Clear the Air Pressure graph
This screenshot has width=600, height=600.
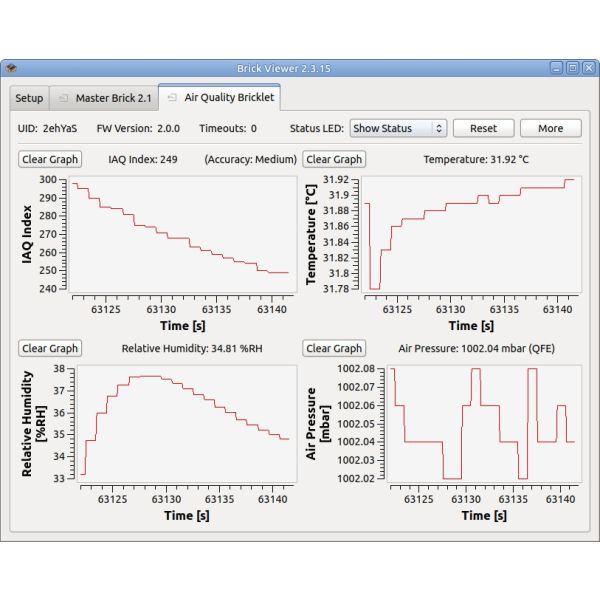click(x=334, y=348)
